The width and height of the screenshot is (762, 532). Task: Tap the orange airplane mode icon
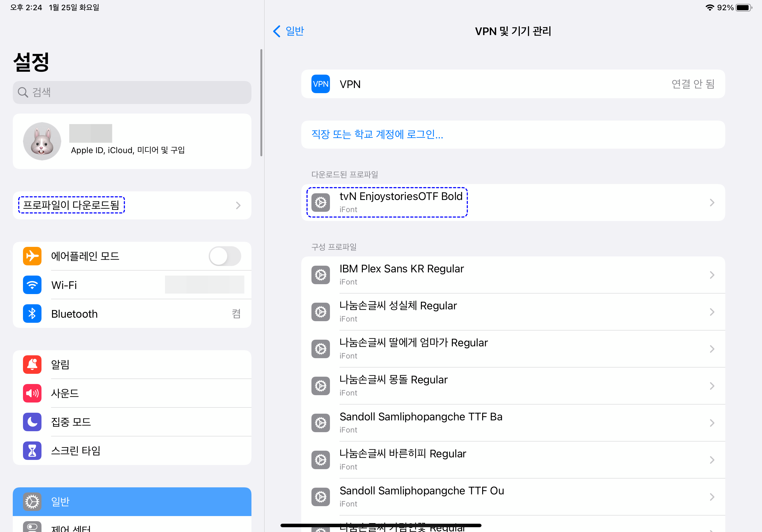point(32,256)
